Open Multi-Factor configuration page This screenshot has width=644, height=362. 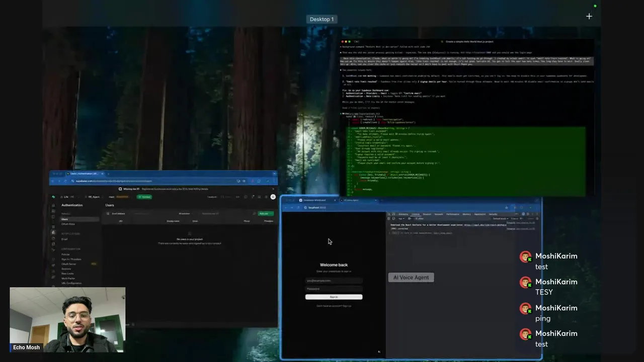(x=68, y=279)
